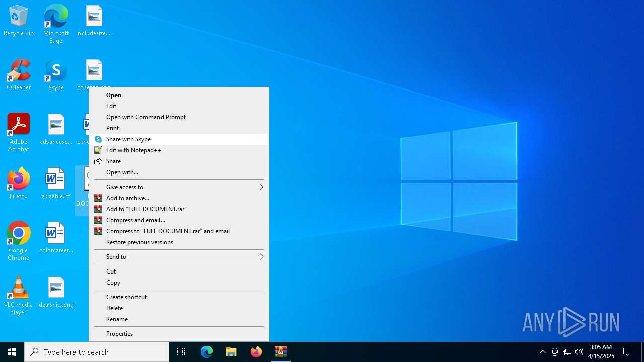Select the Adobe Acrobat desktop shortcut
Screen dimensions: 644x362
point(19,133)
